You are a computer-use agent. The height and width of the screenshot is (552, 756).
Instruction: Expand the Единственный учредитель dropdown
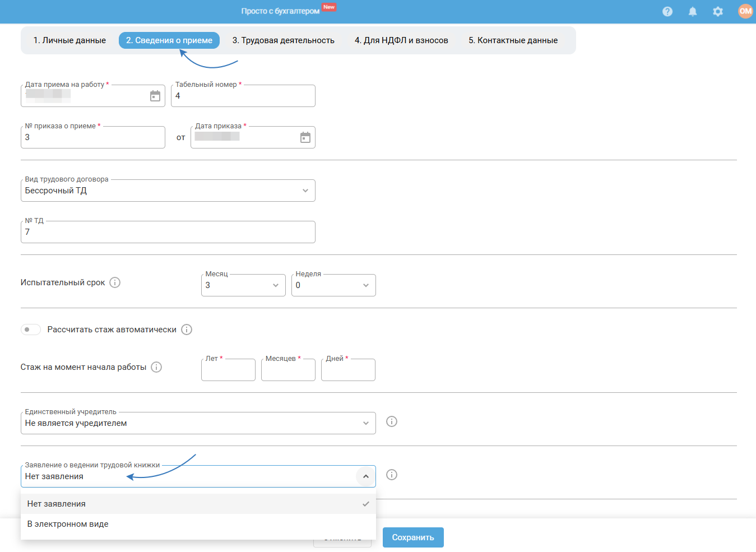[198, 423]
